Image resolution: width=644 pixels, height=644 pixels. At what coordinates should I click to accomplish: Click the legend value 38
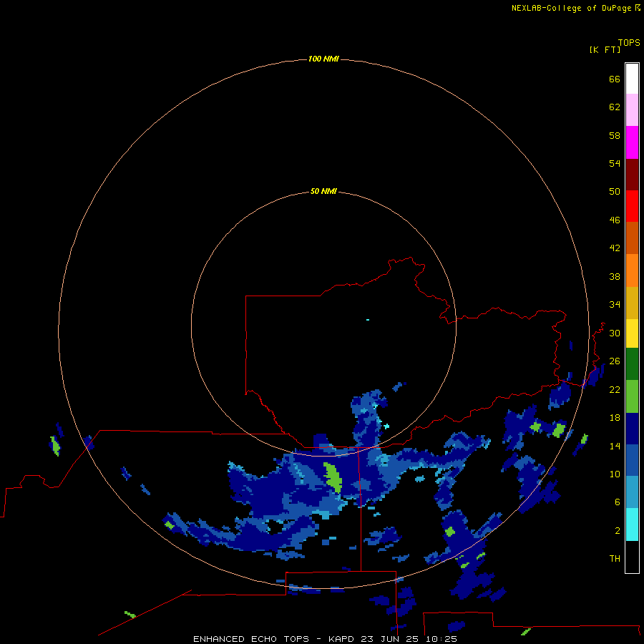coord(615,277)
